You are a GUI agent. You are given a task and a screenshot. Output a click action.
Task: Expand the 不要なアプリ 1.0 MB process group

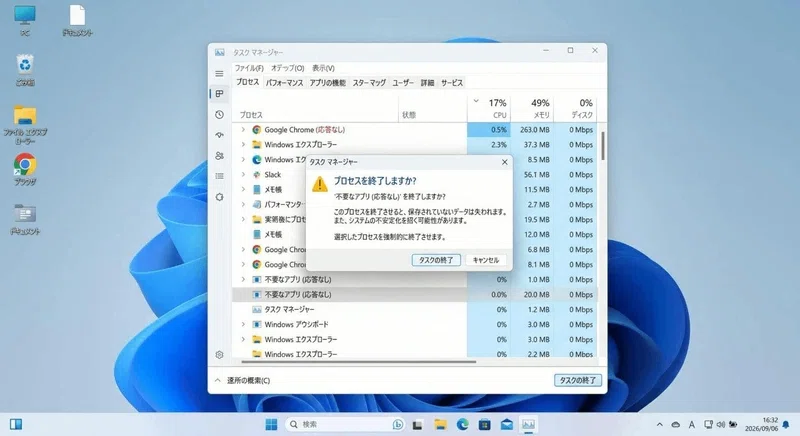pyautogui.click(x=243, y=279)
